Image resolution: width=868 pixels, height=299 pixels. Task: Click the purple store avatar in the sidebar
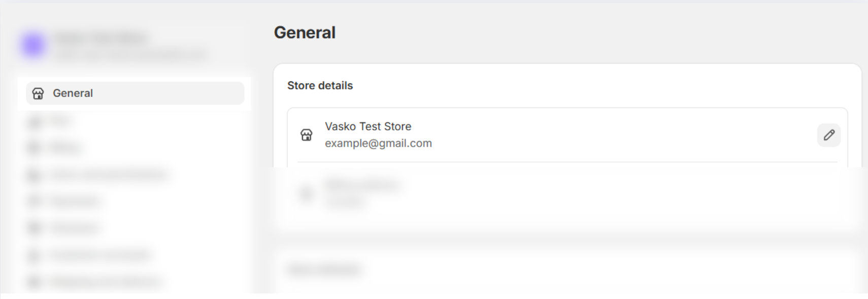[x=34, y=46]
